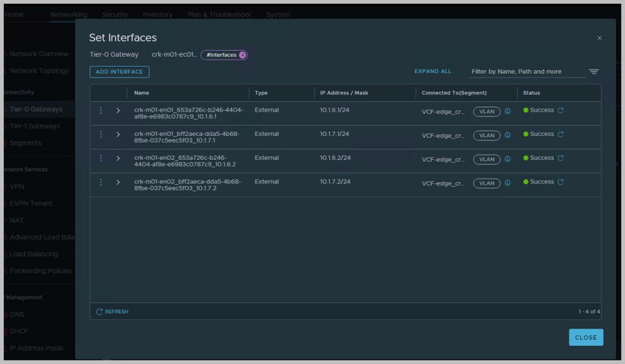This screenshot has height=364, width=625.
Task: Click the Expand All link
Action: pos(433,71)
